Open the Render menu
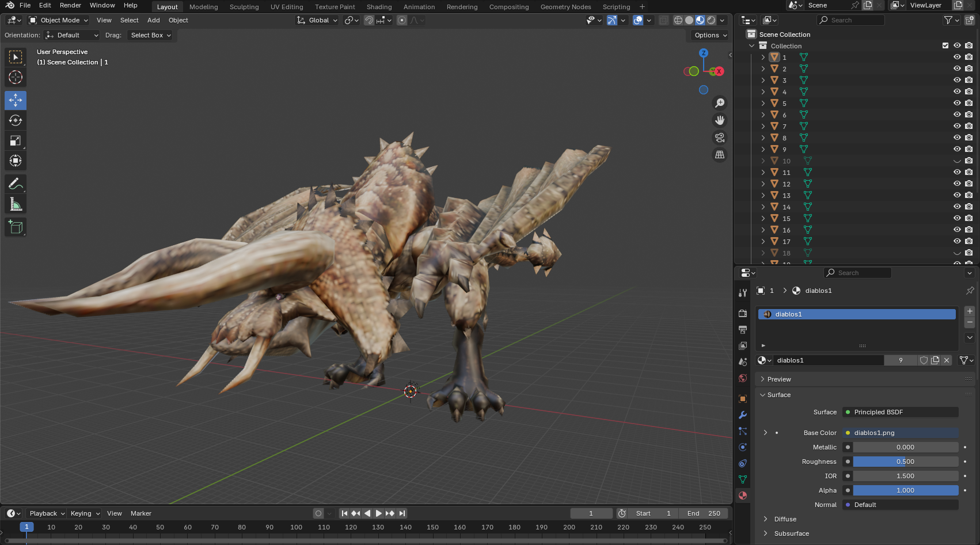980x545 pixels. (70, 5)
